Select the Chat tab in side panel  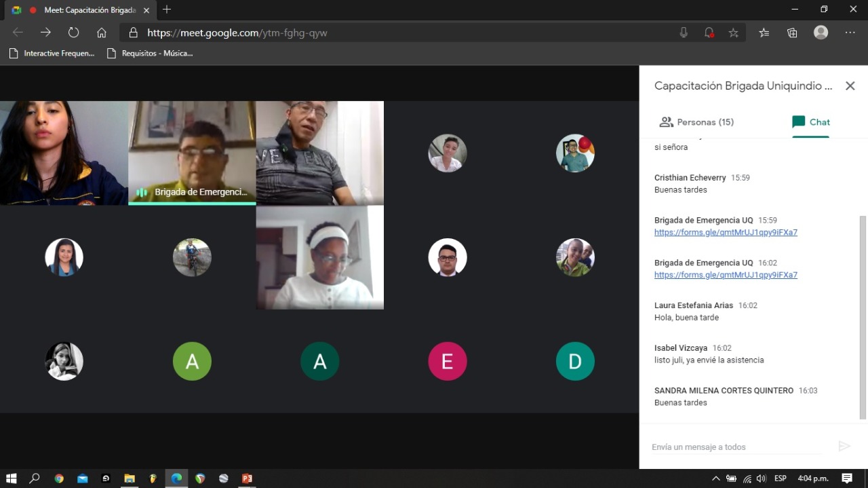[811, 122]
